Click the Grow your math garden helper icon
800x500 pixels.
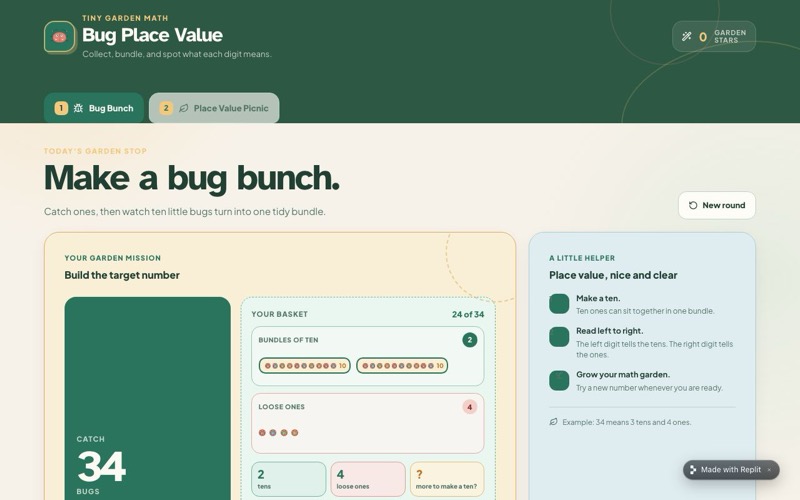coord(559,381)
